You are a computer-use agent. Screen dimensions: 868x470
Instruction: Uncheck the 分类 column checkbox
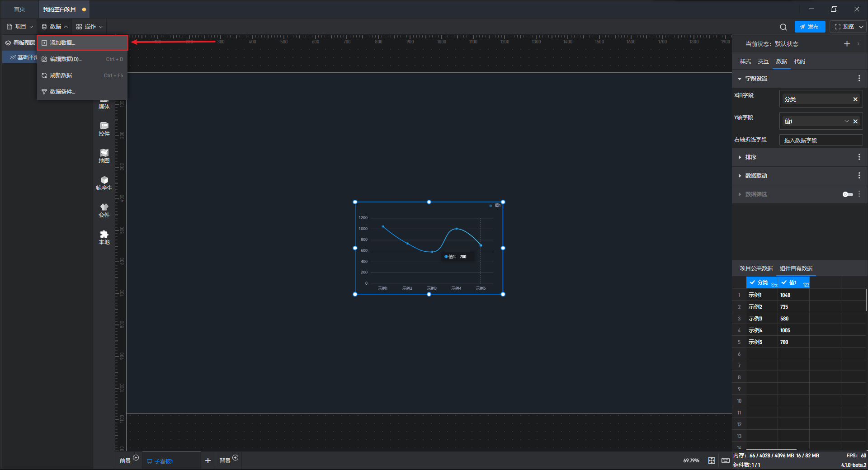pos(752,282)
